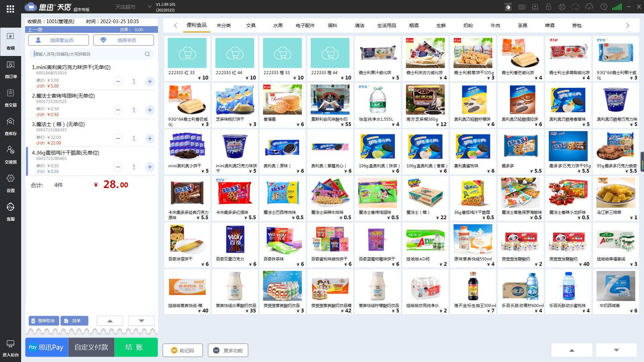The height and width of the screenshot is (362, 644).
Task: Increase quantity of 魔法士（箱）
Action: coord(150,138)
